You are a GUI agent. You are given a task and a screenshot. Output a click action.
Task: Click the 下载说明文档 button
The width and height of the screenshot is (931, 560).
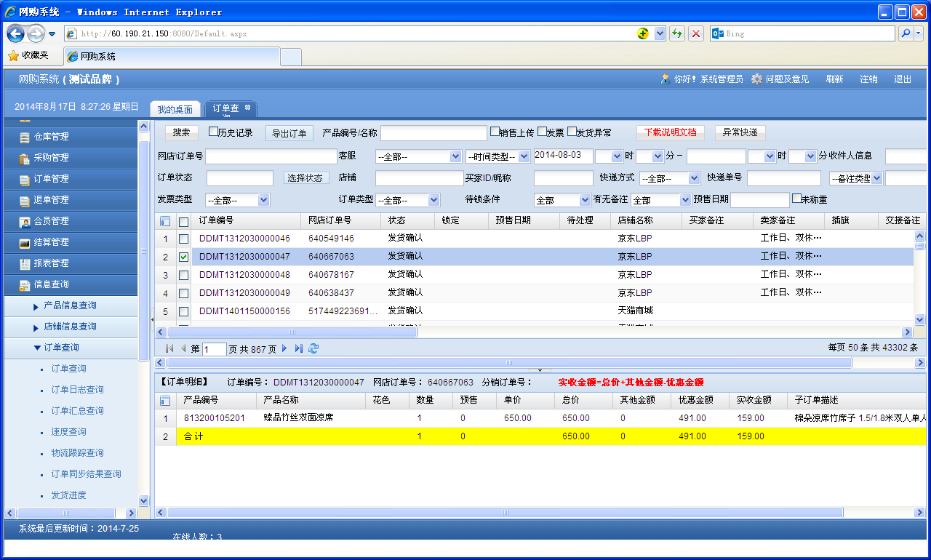[670, 132]
